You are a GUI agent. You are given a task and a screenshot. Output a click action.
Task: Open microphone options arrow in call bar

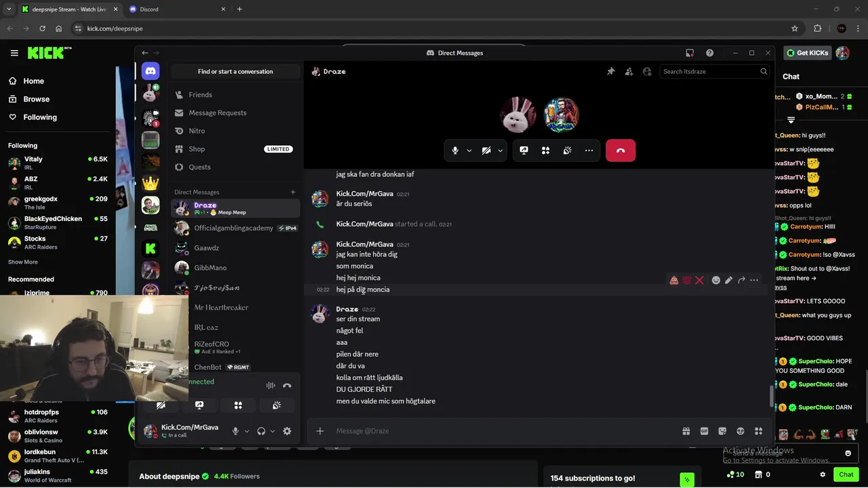click(x=469, y=150)
